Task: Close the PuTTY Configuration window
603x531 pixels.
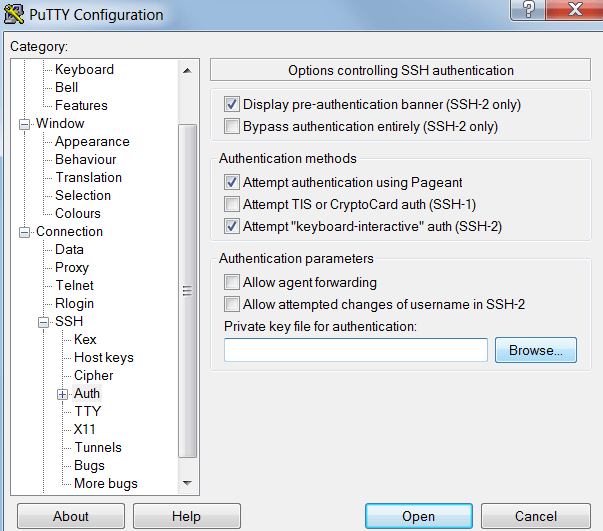Action: [575, 9]
